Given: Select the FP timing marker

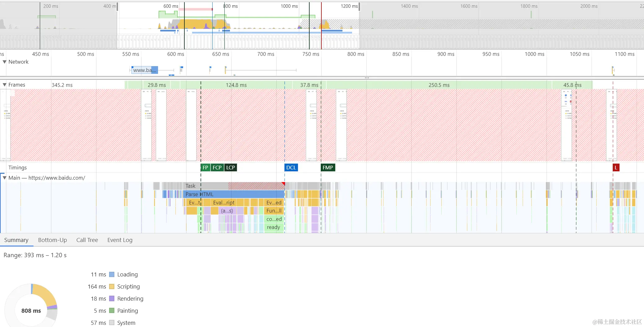Looking at the screenshot, I should pyautogui.click(x=205, y=168).
